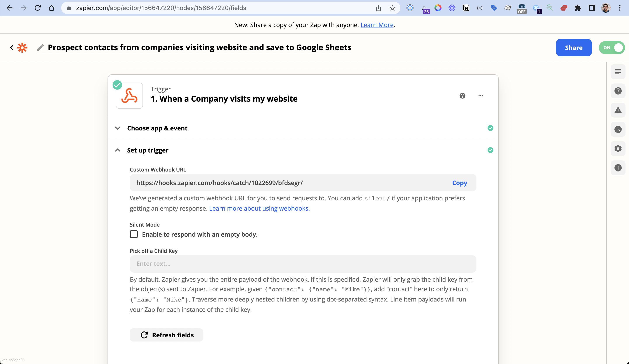Viewport: 629px width, 364px height.
Task: Open the Help sidebar question mark icon
Action: tap(618, 91)
